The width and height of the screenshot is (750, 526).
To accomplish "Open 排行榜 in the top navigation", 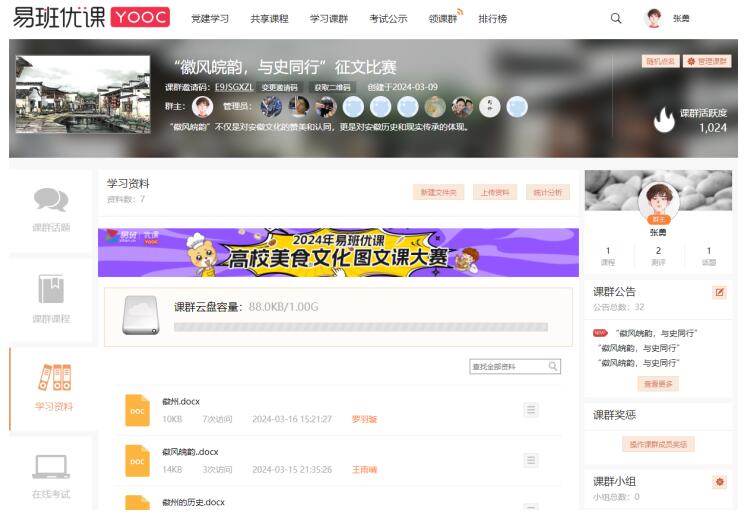I will 492,19.
